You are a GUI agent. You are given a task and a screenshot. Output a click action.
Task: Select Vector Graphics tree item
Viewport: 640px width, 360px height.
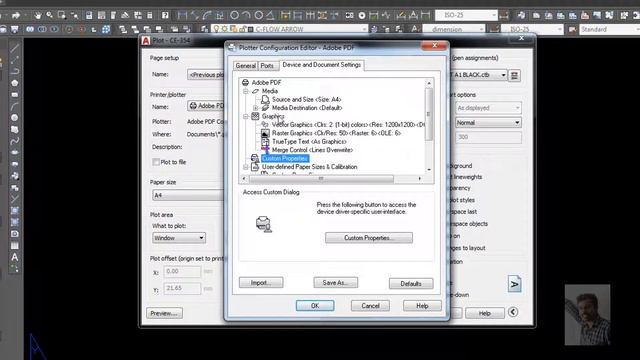pyautogui.click(x=348, y=124)
